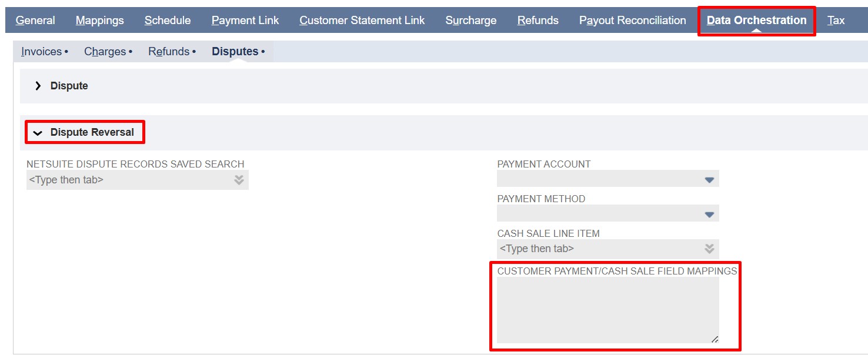The height and width of the screenshot is (355, 868).
Task: Switch to the Charges sub-tab
Action: pyautogui.click(x=106, y=51)
